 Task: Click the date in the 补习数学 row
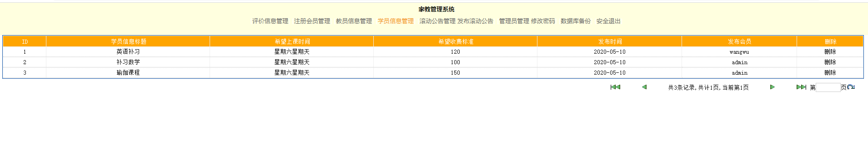coord(610,62)
